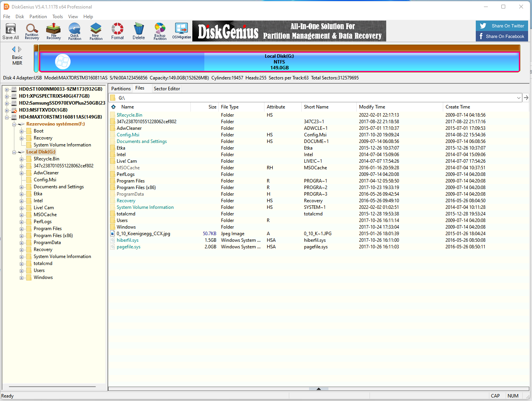The height and width of the screenshot is (401, 532).
Task: Click the Format toolbar icon
Action: click(x=117, y=31)
